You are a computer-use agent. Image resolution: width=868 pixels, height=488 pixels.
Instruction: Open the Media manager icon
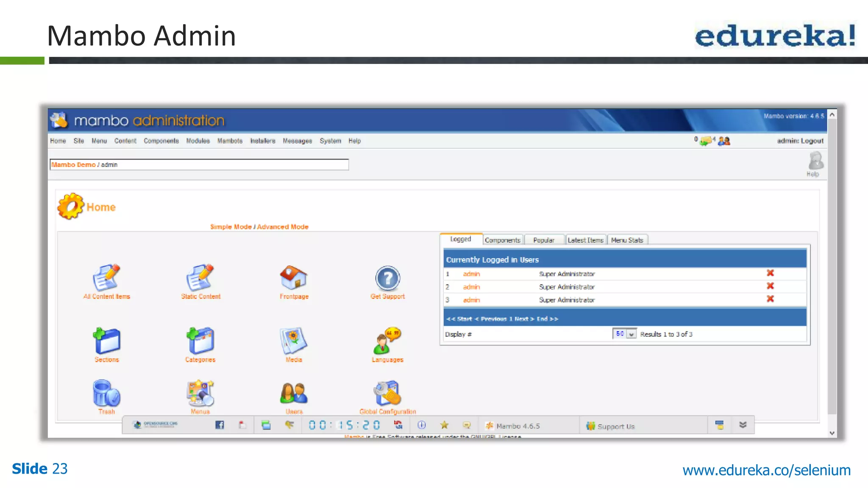click(294, 341)
